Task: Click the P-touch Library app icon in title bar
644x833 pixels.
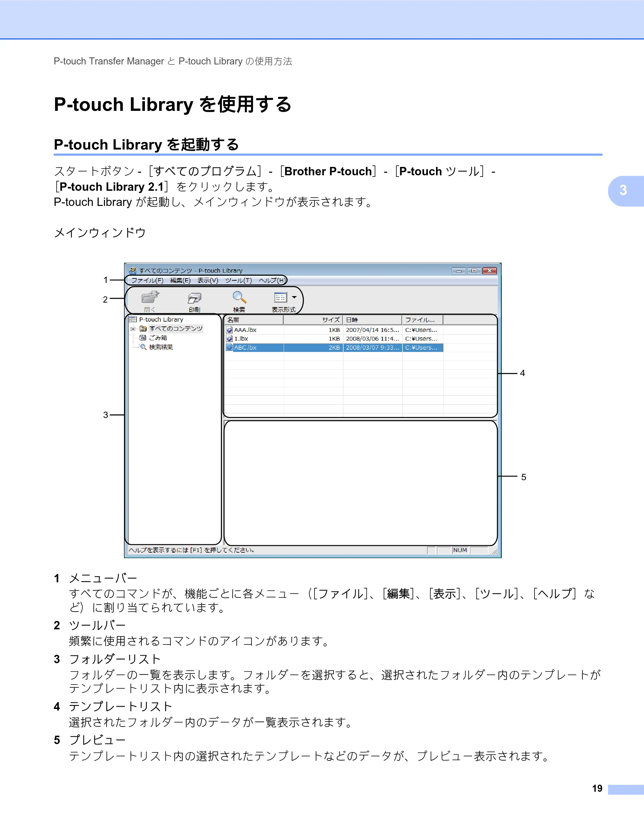Action: (x=133, y=271)
